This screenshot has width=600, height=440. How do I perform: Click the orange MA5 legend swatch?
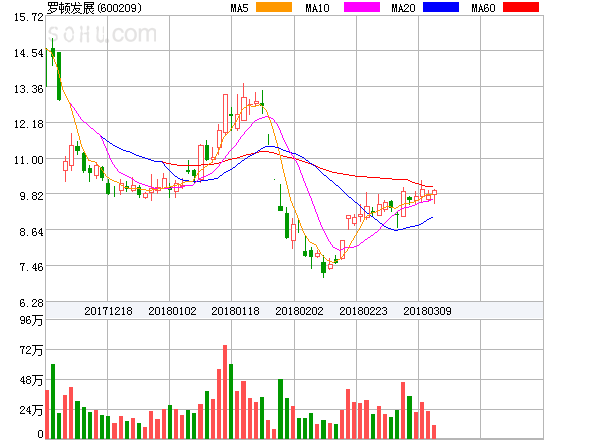coord(274,7)
